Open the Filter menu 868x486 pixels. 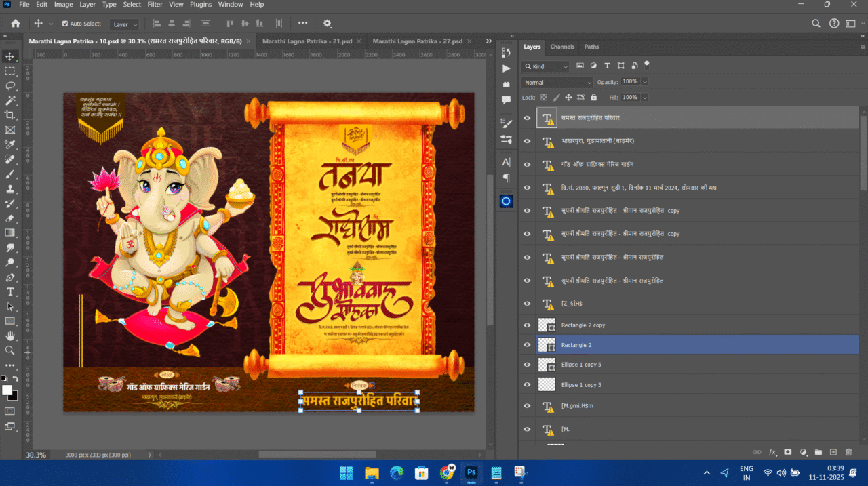pyautogui.click(x=155, y=5)
